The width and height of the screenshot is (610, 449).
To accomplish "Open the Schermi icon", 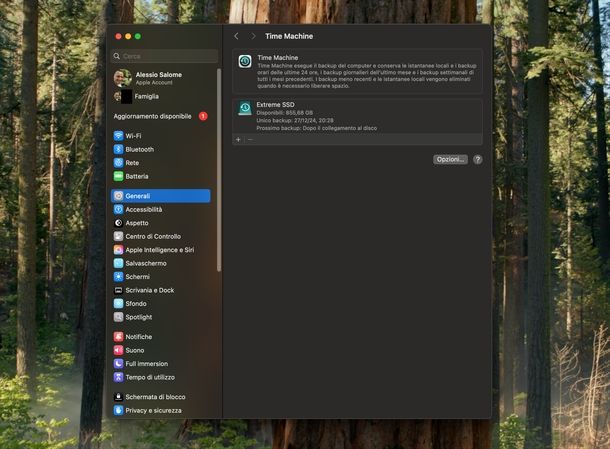I will coord(118,277).
